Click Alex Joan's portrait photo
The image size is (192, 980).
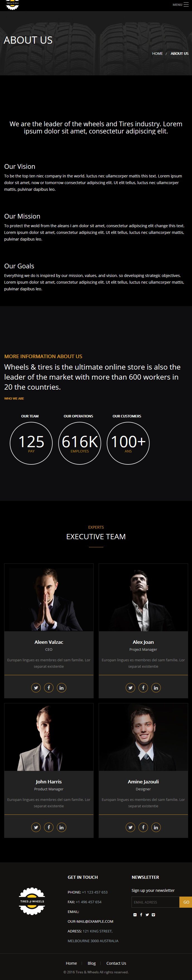(143, 597)
